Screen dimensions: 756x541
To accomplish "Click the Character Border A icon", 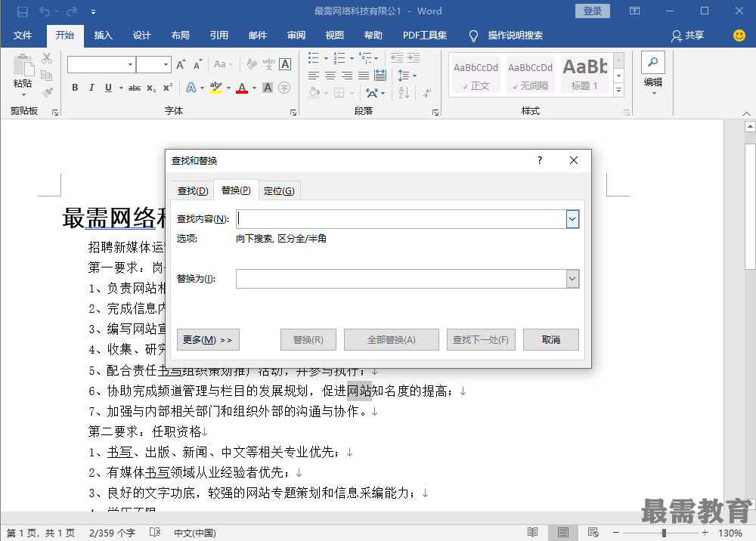I will (x=285, y=64).
